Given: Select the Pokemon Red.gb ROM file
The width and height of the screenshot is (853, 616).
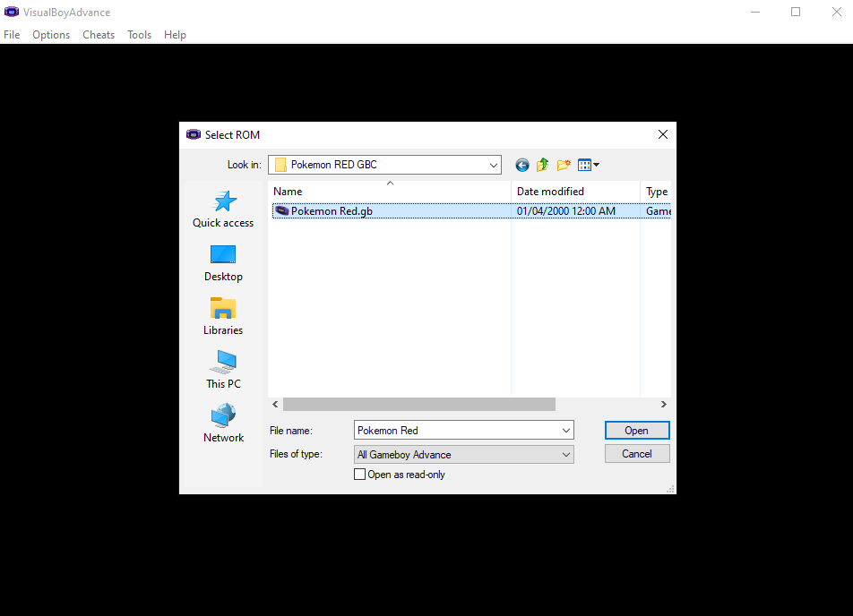Looking at the screenshot, I should (332, 210).
